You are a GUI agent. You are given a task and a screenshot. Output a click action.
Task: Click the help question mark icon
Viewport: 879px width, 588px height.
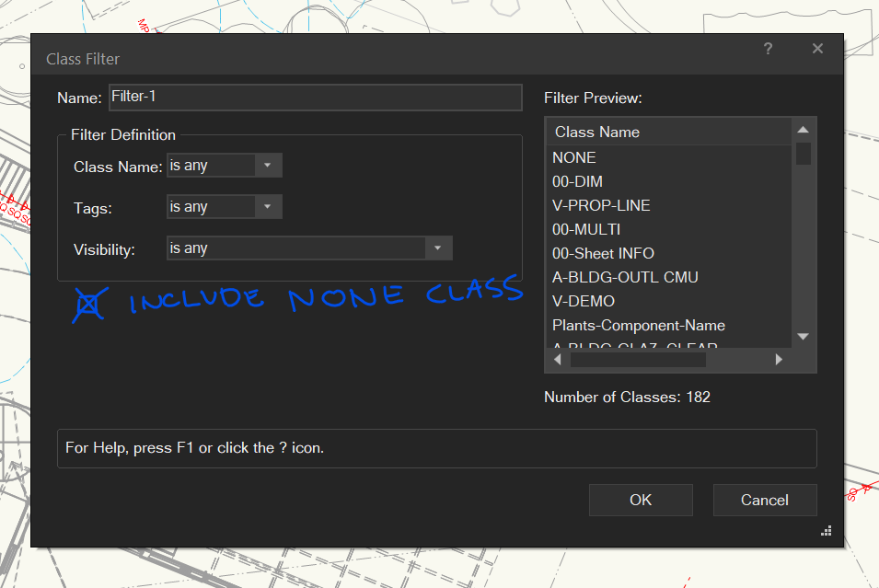768,49
